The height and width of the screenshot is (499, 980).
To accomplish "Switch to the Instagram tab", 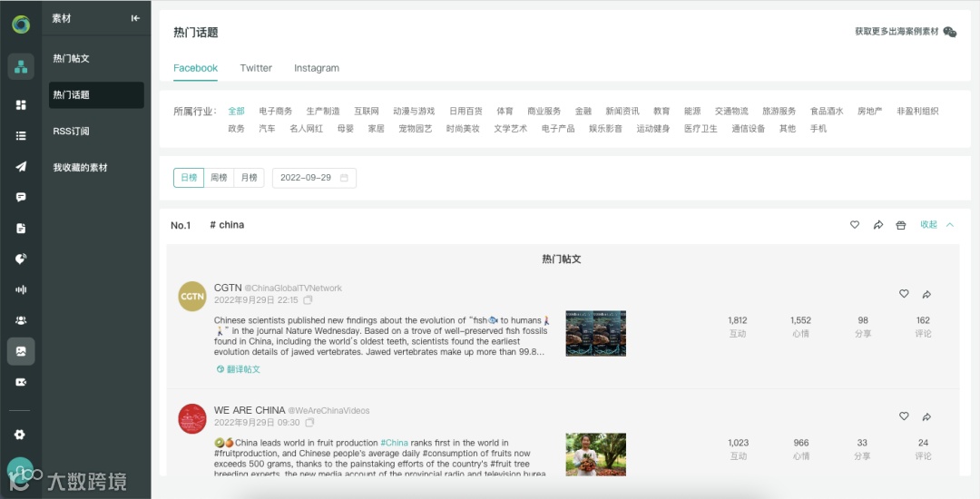I will click(x=317, y=68).
